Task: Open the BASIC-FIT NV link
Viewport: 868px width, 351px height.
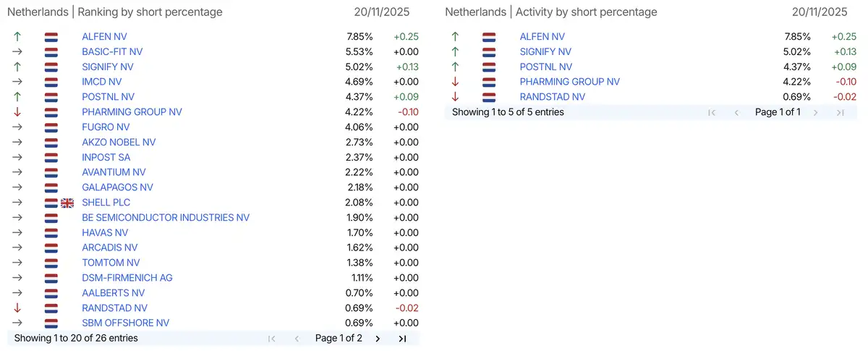Action: pos(112,51)
